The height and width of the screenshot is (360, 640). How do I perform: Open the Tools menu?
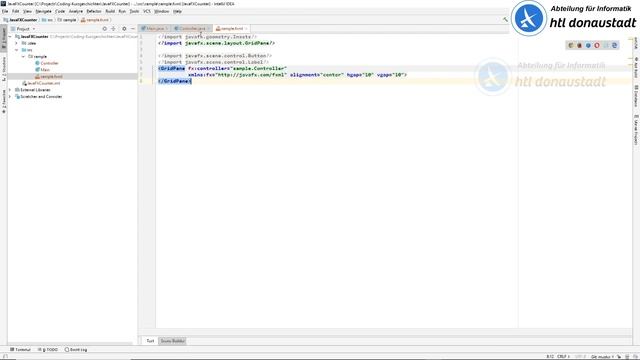coord(134,11)
